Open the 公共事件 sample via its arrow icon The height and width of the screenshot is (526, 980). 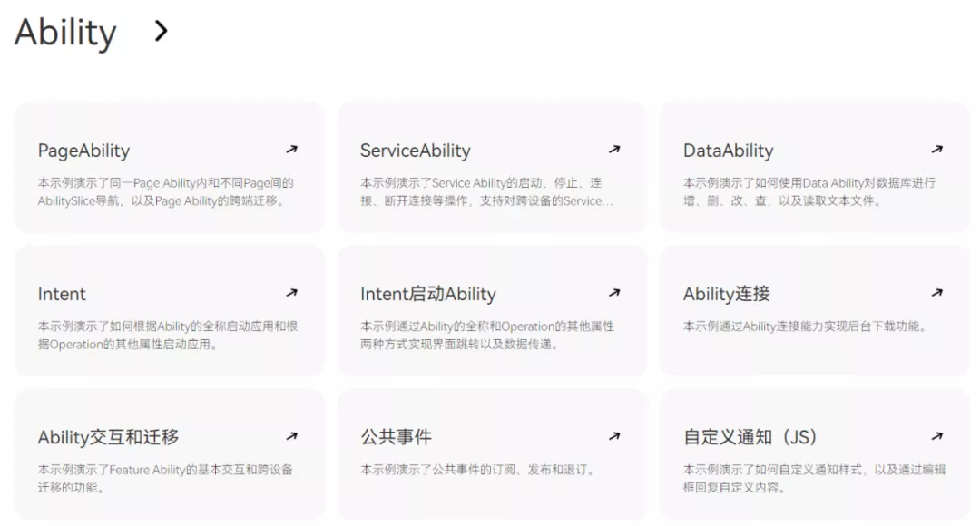tap(614, 435)
